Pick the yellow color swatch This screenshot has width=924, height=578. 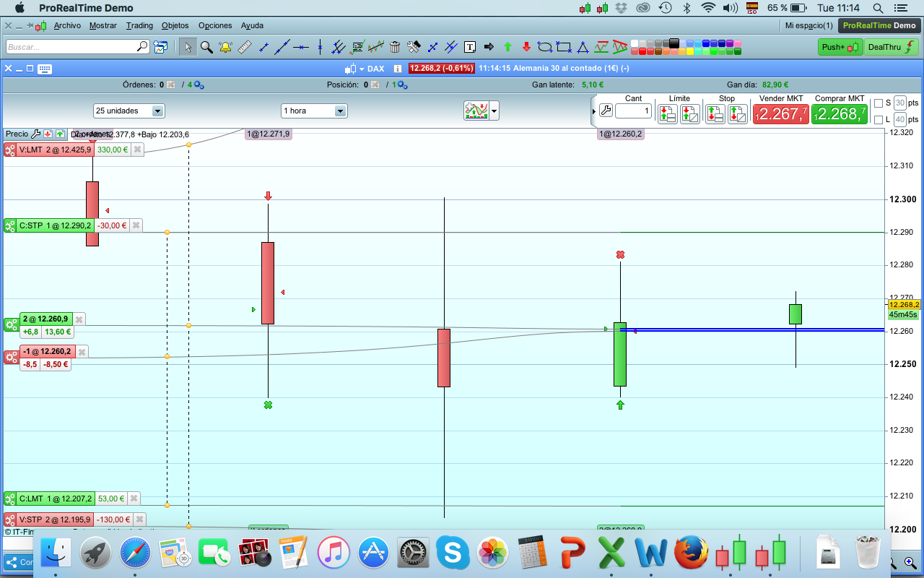pyautogui.click(x=689, y=51)
